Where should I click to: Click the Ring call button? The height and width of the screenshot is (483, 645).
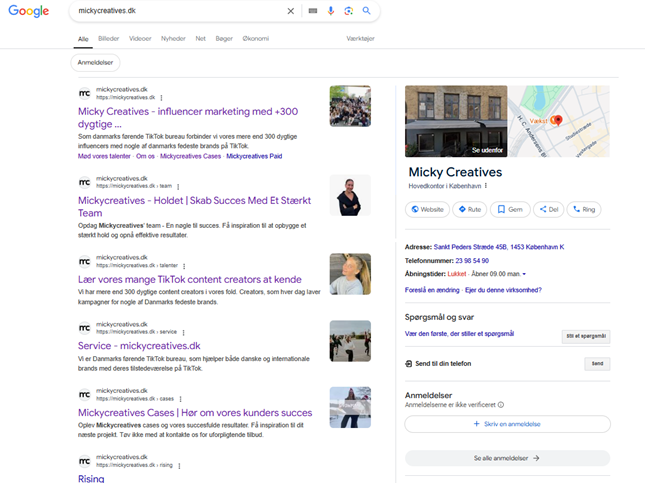[584, 209]
